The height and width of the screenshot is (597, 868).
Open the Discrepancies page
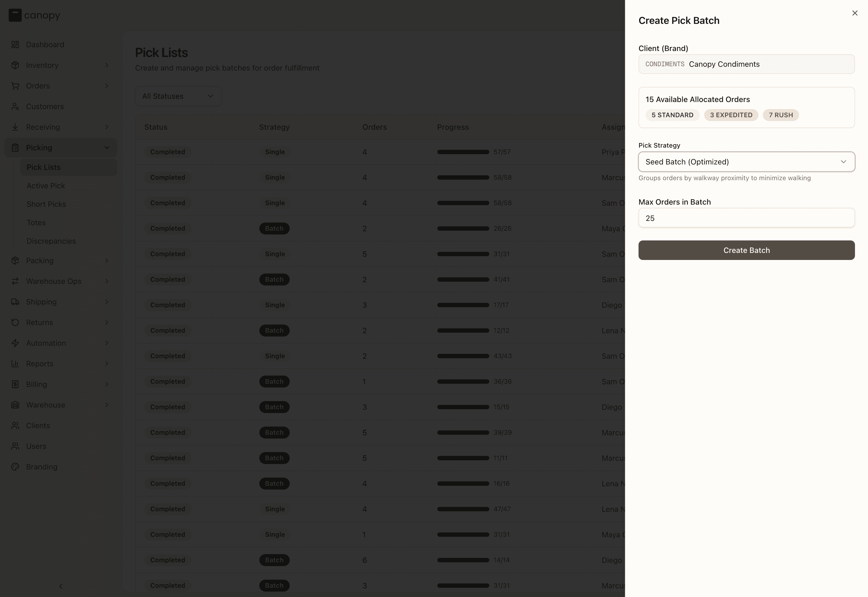click(x=51, y=241)
